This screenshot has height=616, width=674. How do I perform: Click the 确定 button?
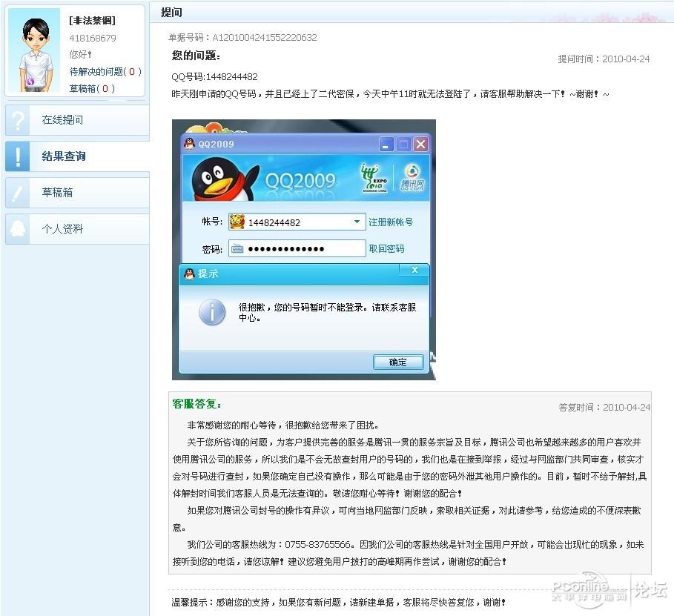click(x=398, y=362)
